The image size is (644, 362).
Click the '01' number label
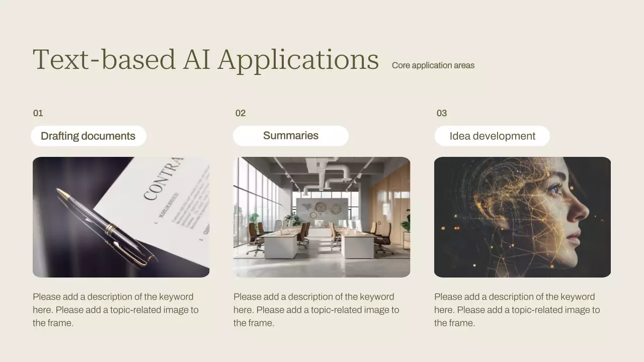[38, 113]
